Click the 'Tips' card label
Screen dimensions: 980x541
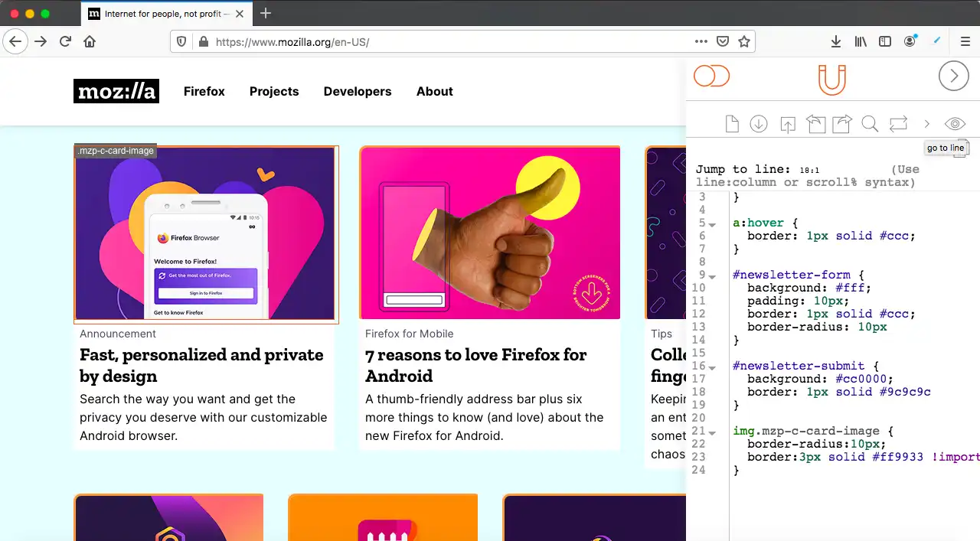(x=661, y=334)
